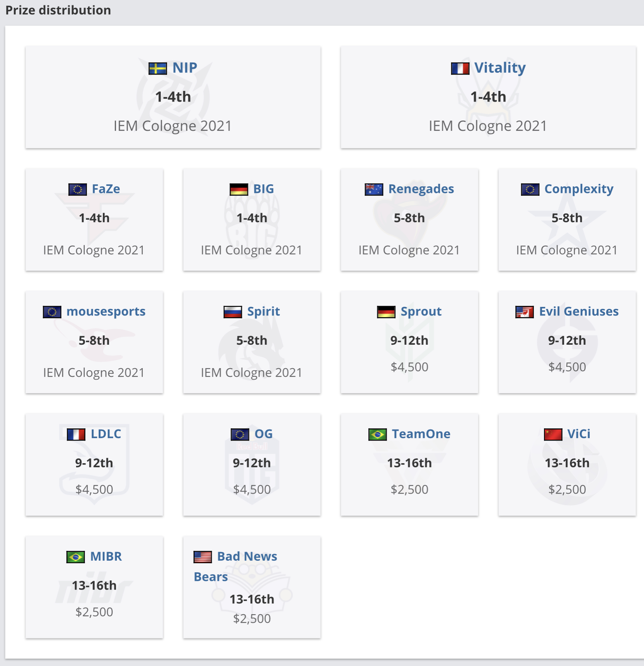Image resolution: width=644 pixels, height=666 pixels.
Task: Click the Russian flag next to Spirit
Action: tap(232, 312)
